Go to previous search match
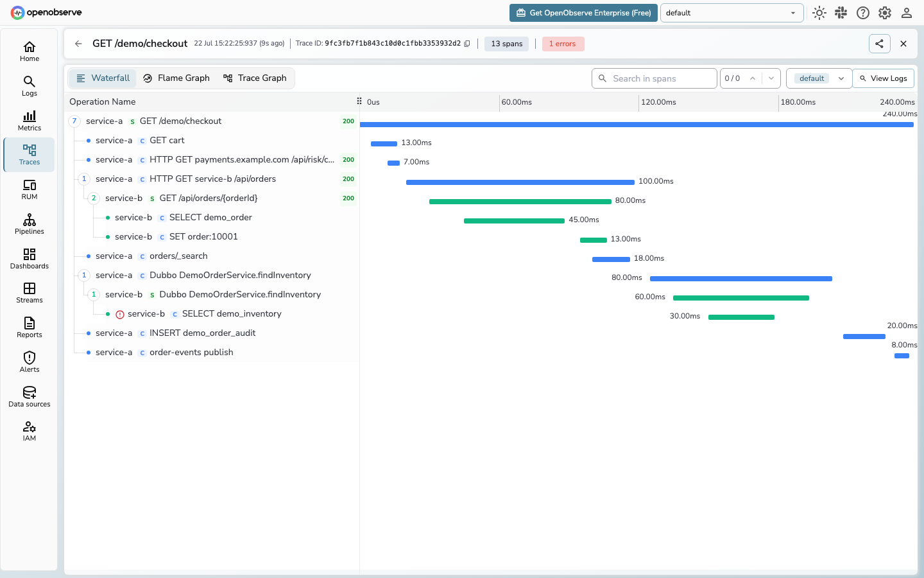The height and width of the screenshot is (578, 924). click(x=753, y=78)
